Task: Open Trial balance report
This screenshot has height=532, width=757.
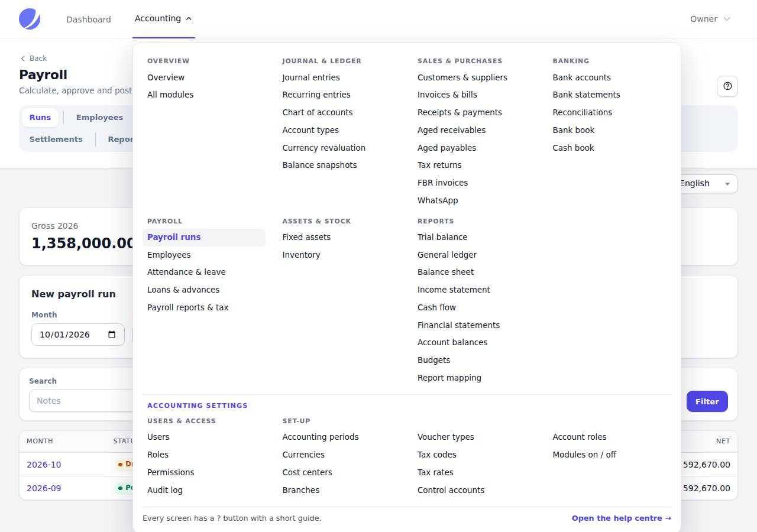Action: (x=442, y=237)
